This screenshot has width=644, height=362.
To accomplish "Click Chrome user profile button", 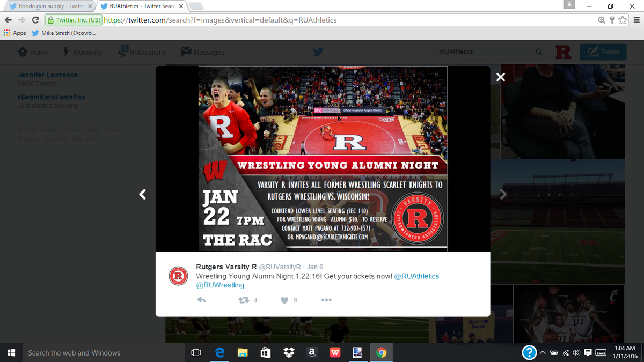I will [x=570, y=4].
